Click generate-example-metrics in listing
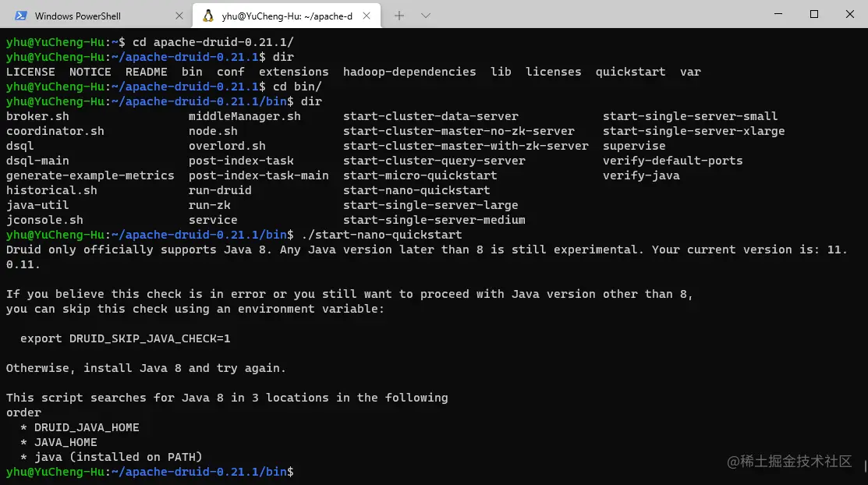 point(90,175)
